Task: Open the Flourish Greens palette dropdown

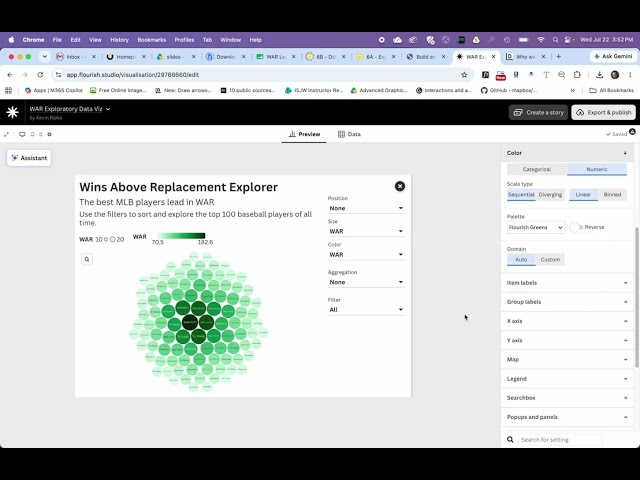Action: tap(536, 227)
